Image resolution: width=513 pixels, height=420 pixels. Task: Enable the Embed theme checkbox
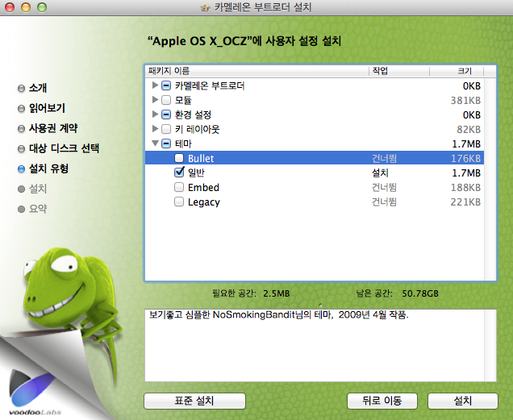(179, 187)
